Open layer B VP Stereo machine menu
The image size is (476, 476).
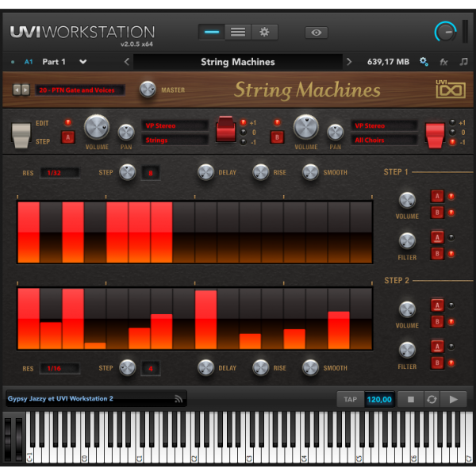pyautogui.click(x=384, y=125)
